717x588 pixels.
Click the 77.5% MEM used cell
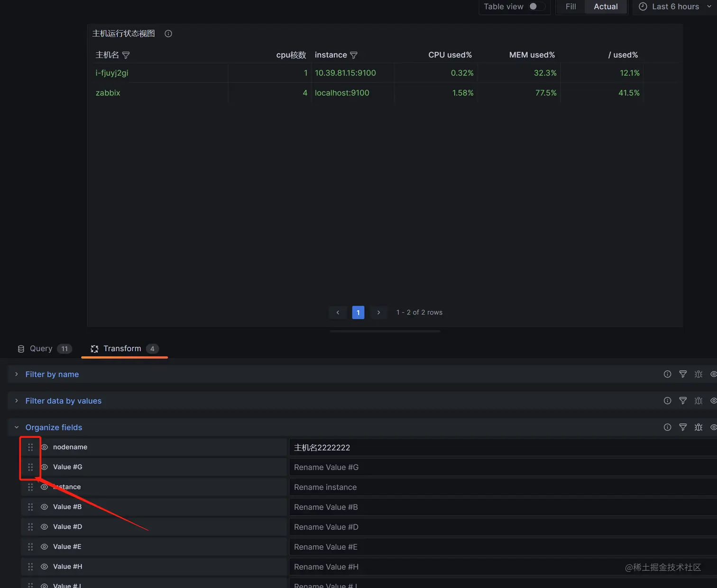[546, 93]
